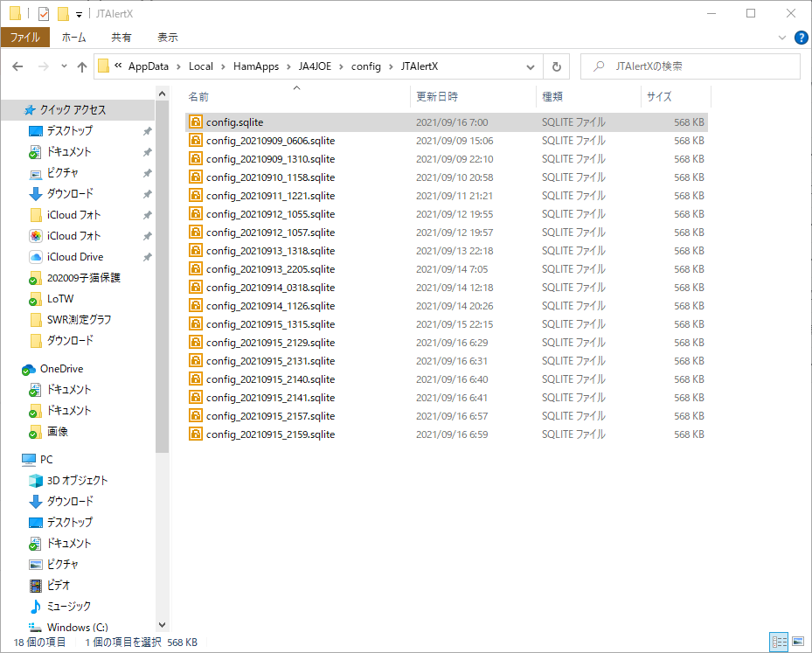Select config_20210915_2159.sqlite file
Viewport: 812px width, 653px height.
point(270,434)
